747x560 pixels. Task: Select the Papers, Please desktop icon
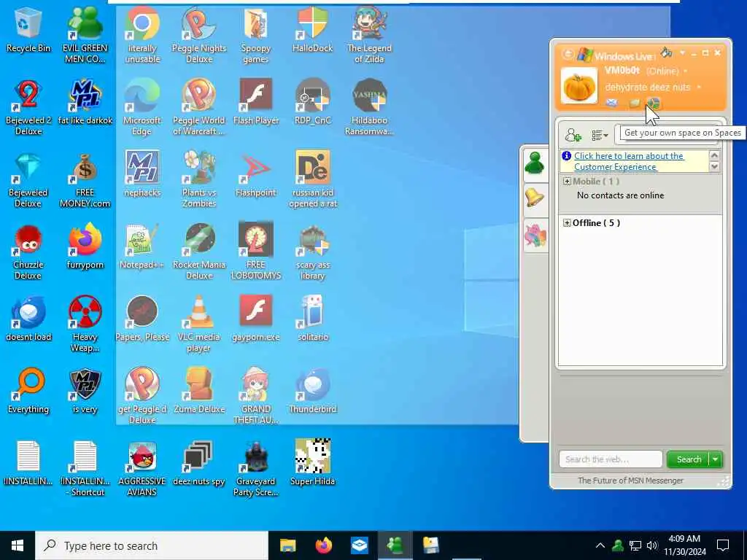click(x=142, y=319)
